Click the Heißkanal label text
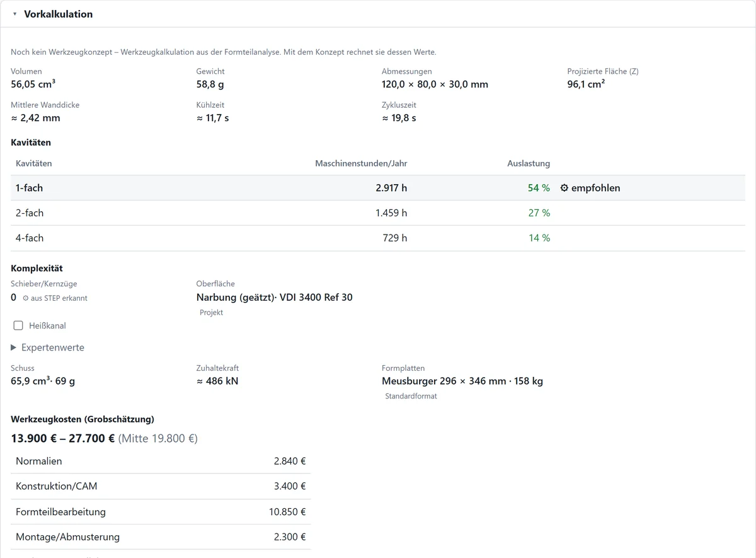This screenshot has width=756, height=558. (47, 326)
